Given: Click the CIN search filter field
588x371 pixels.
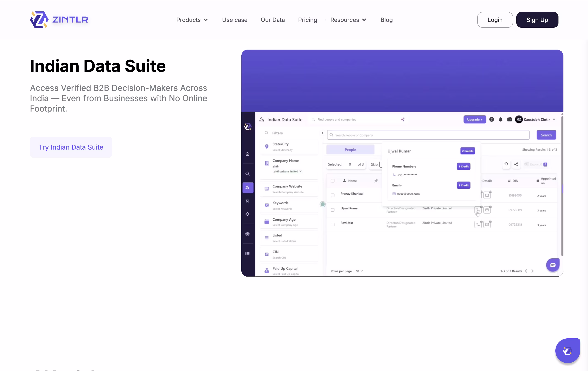Looking at the screenshot, I should [289, 254].
